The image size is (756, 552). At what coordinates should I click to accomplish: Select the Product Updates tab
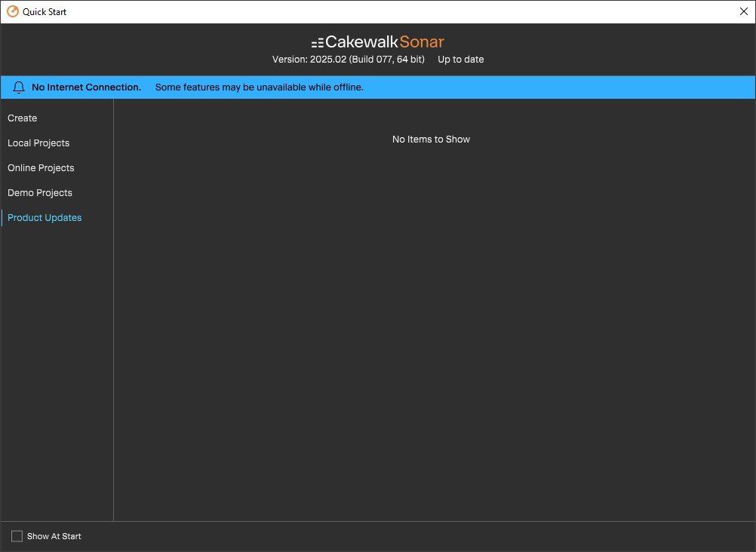(45, 218)
